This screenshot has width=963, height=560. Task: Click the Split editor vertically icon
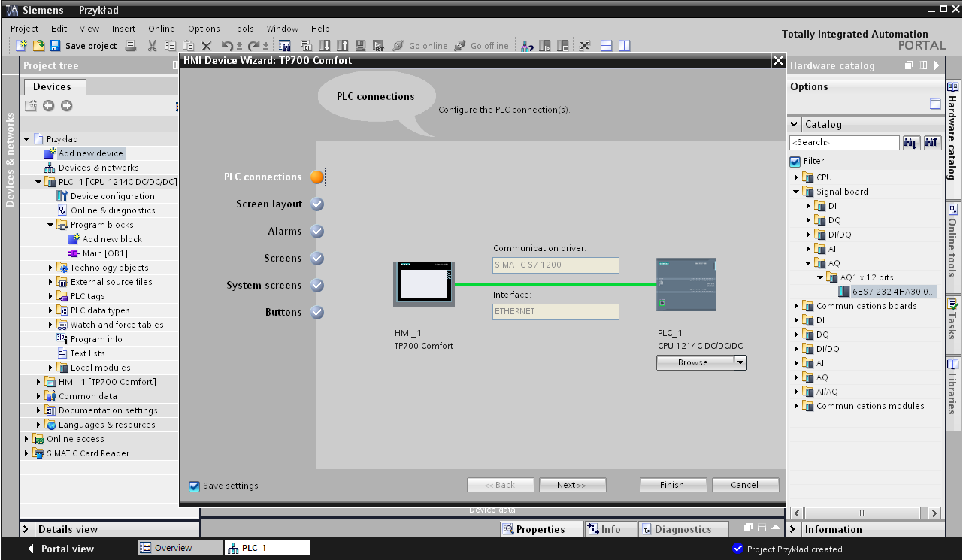point(625,46)
